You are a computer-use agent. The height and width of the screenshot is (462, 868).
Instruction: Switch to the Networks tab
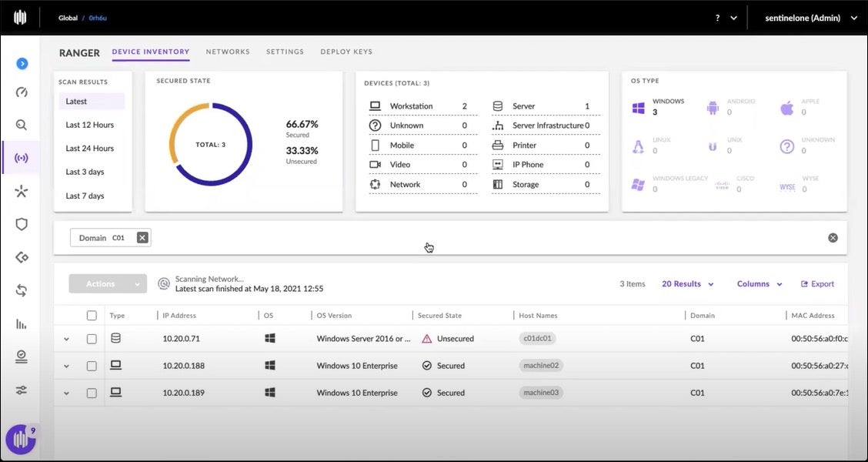coord(228,52)
